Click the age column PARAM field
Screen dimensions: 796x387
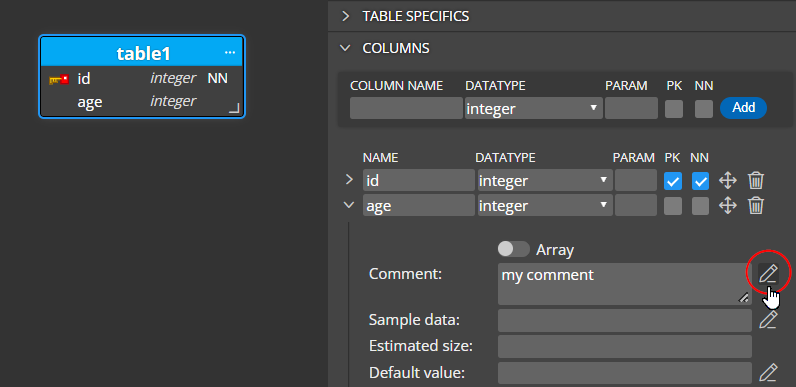pyautogui.click(x=636, y=206)
